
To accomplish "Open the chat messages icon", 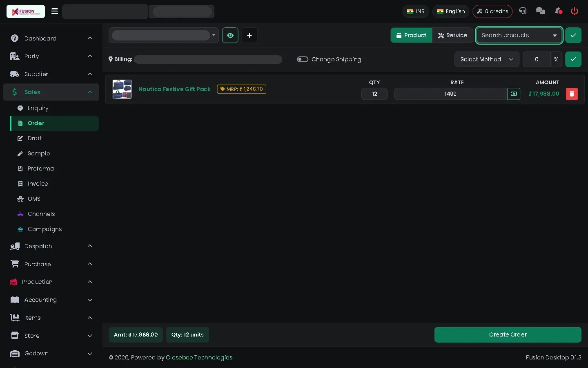I will pos(541,11).
